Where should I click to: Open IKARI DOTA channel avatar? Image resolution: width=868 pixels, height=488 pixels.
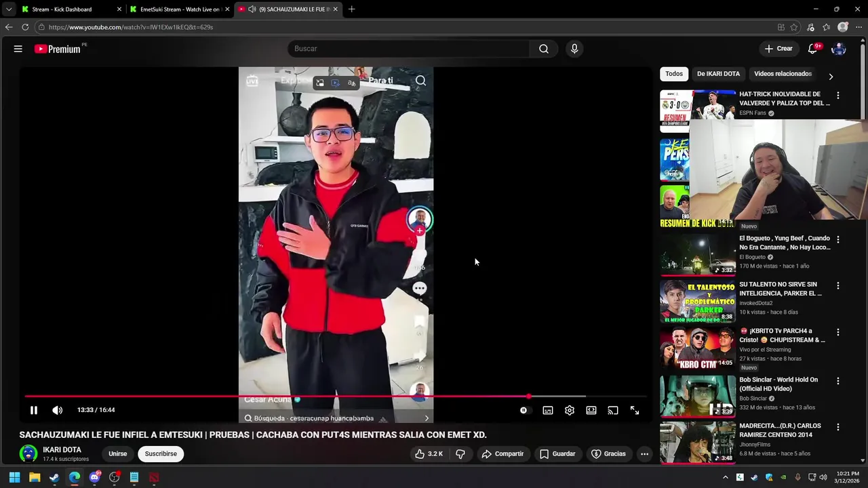click(x=28, y=453)
